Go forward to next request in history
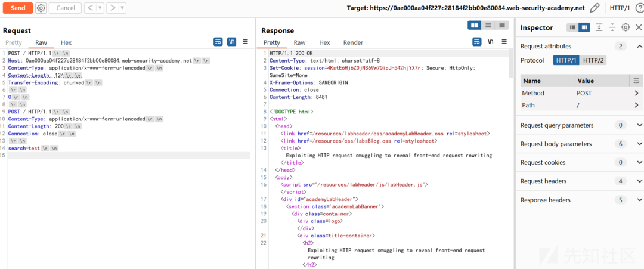The width and height of the screenshot is (644, 269). tap(113, 8)
